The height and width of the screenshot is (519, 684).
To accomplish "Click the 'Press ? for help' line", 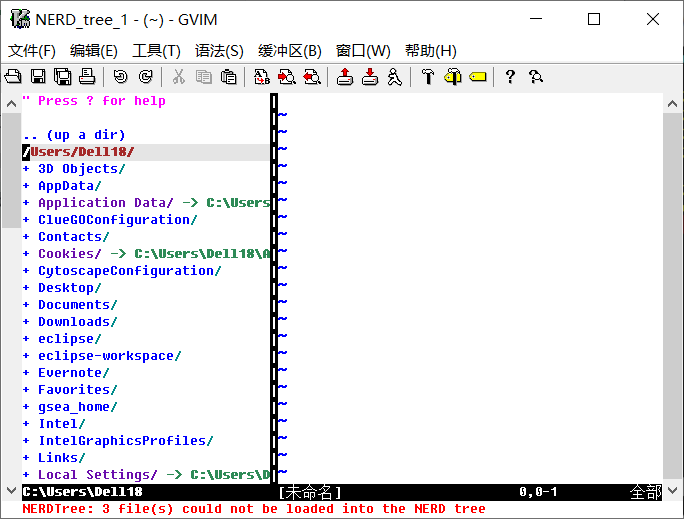I will (x=94, y=101).
